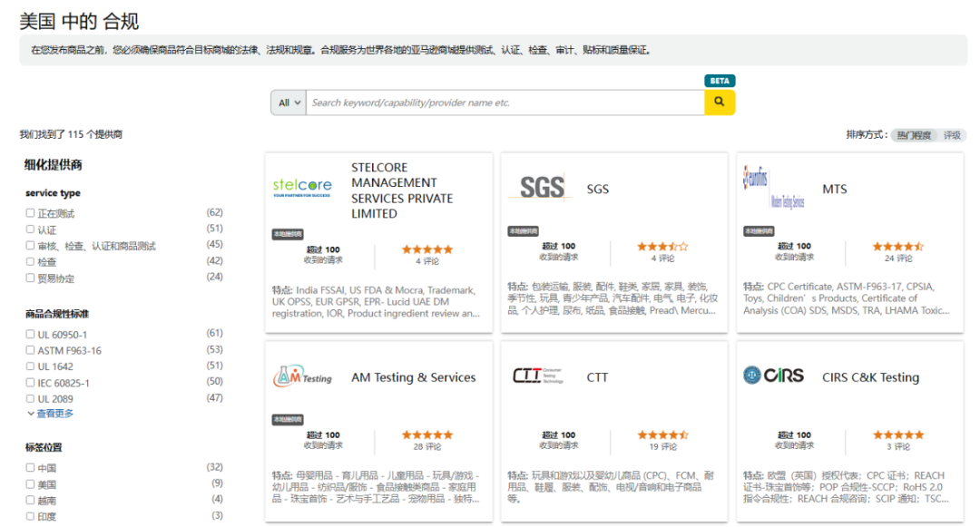980x527 pixels.
Task: Click the MTS card 特点 description text
Action: (847, 298)
